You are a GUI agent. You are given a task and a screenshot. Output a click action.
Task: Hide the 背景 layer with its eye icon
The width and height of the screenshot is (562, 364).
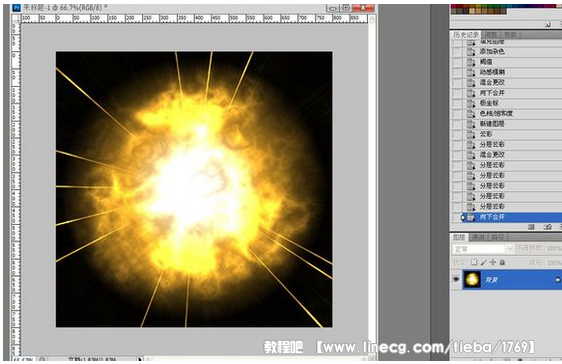[x=456, y=279]
